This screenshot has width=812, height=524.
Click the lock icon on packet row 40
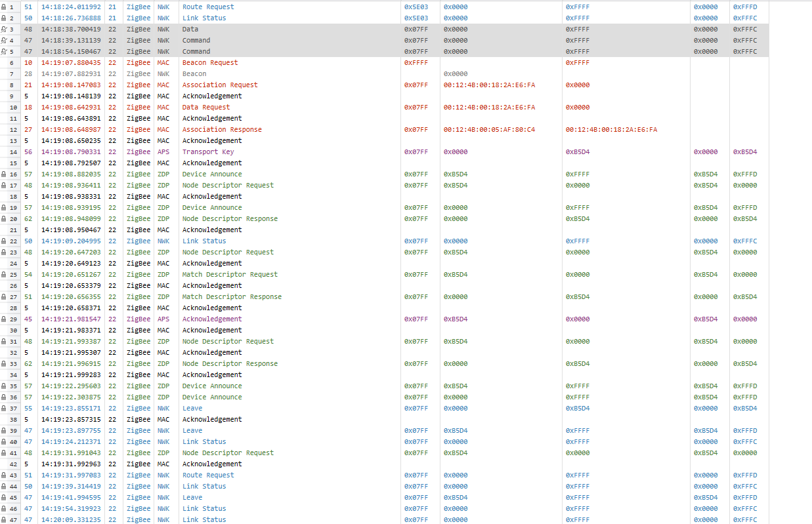click(x=4, y=441)
